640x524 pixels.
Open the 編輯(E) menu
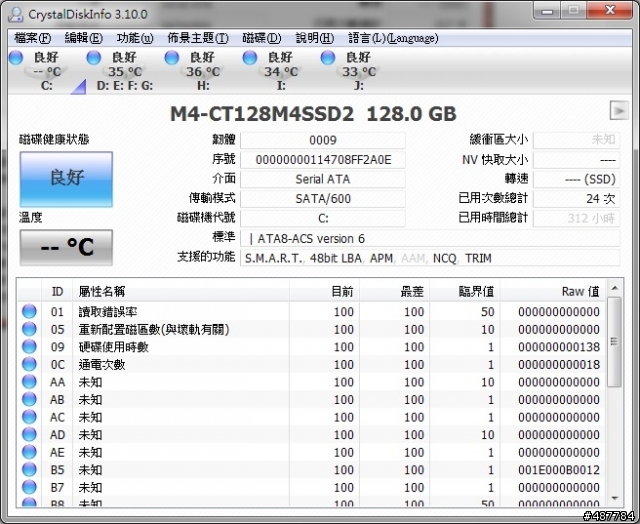[x=83, y=38]
